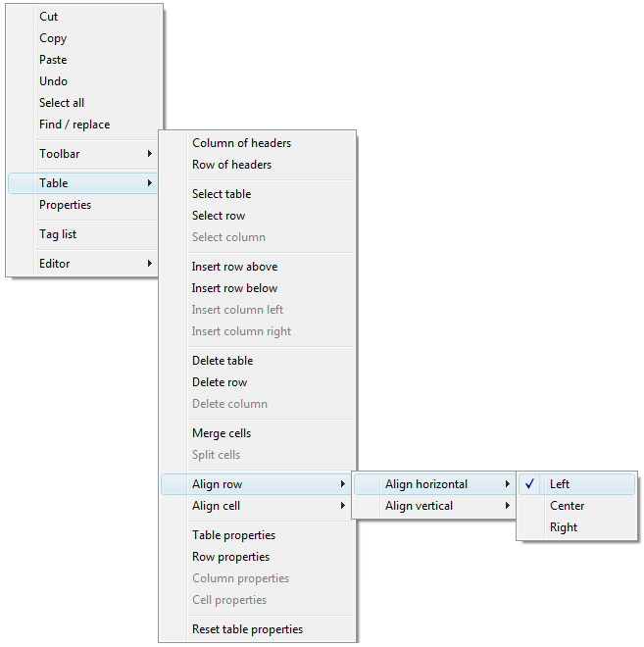Viewport: 644px width, 647px height.
Task: Expand the Align cell submenu
Action: click(x=256, y=506)
